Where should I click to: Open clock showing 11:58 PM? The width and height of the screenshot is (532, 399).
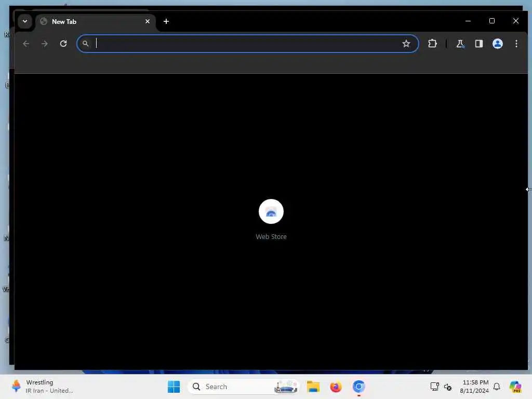coord(474,387)
